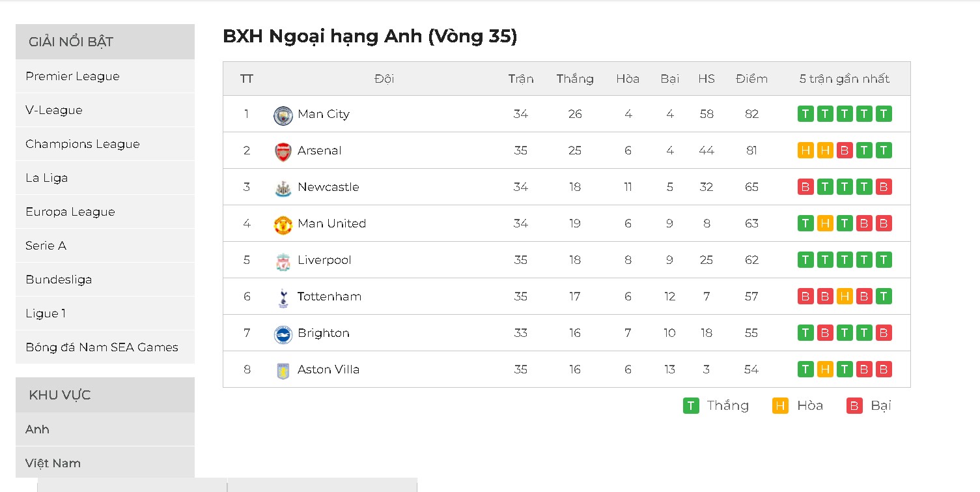Viewport: 980px width, 492px height.
Task: Click the Arsenal club crest icon
Action: (283, 152)
